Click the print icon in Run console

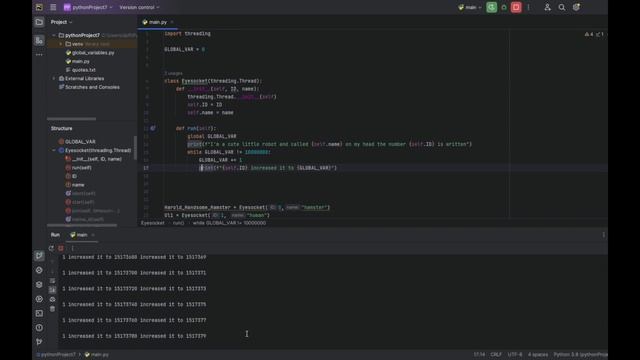point(52,299)
